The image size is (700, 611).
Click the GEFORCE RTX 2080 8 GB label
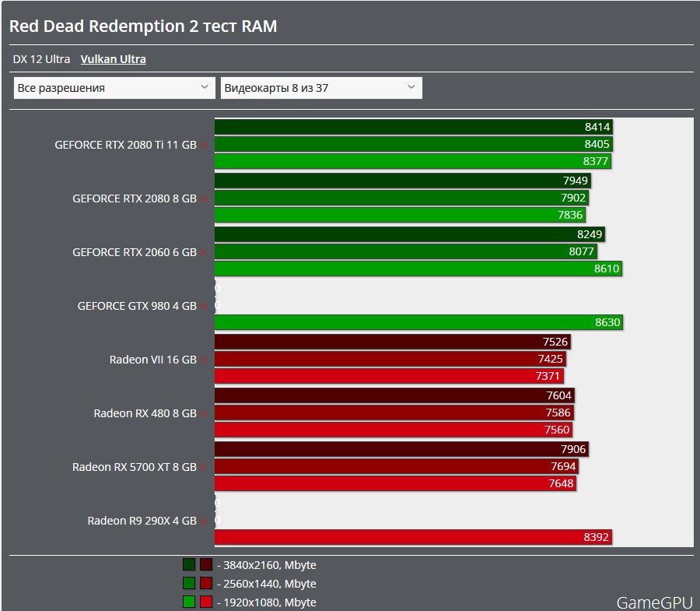click(x=135, y=198)
